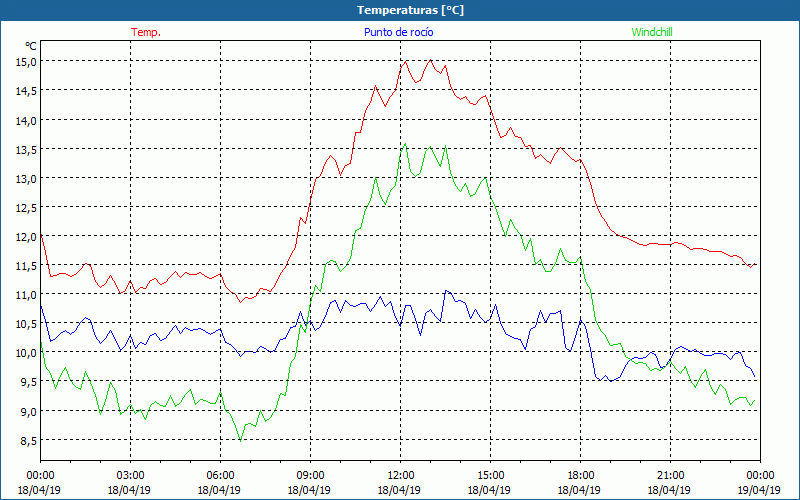Click the '12,5' y-axis value
Screen dimensions: 800x500
[27, 208]
